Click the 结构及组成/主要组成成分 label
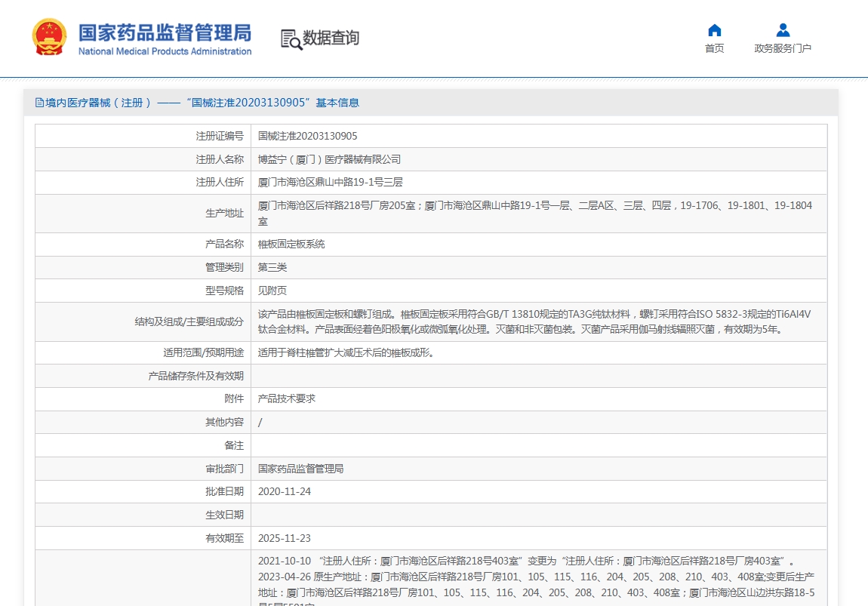 click(189, 321)
